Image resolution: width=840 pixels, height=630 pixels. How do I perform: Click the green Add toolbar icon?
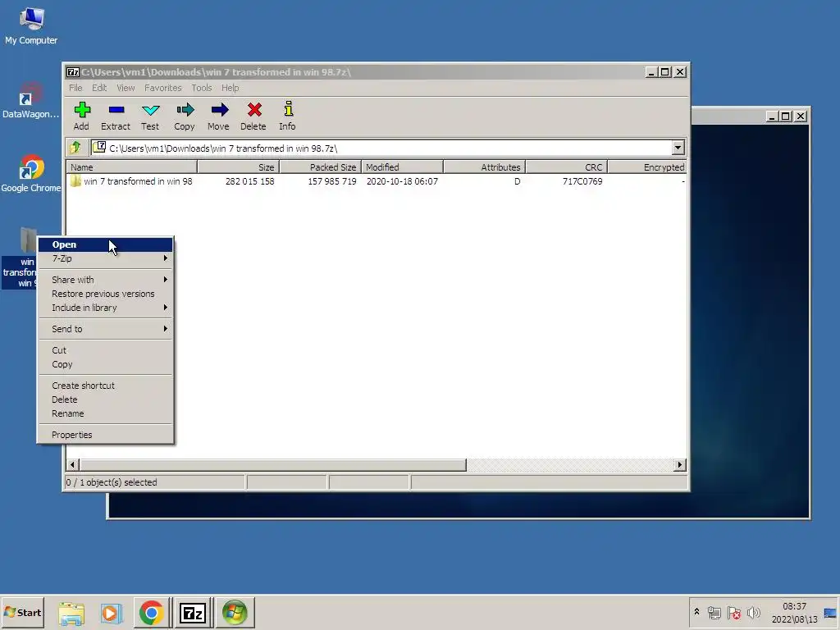coord(82,111)
